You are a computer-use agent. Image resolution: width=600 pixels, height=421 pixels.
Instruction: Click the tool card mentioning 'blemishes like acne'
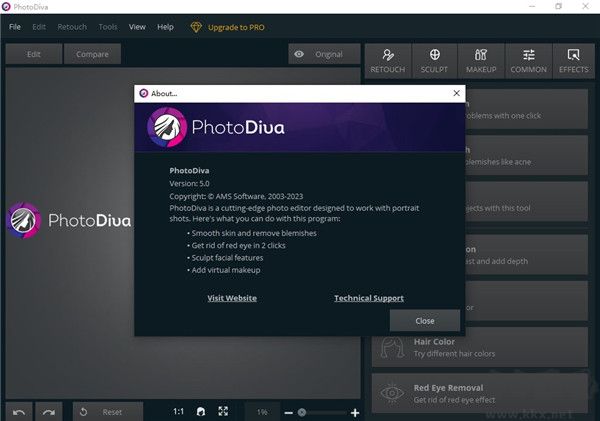(x=527, y=155)
